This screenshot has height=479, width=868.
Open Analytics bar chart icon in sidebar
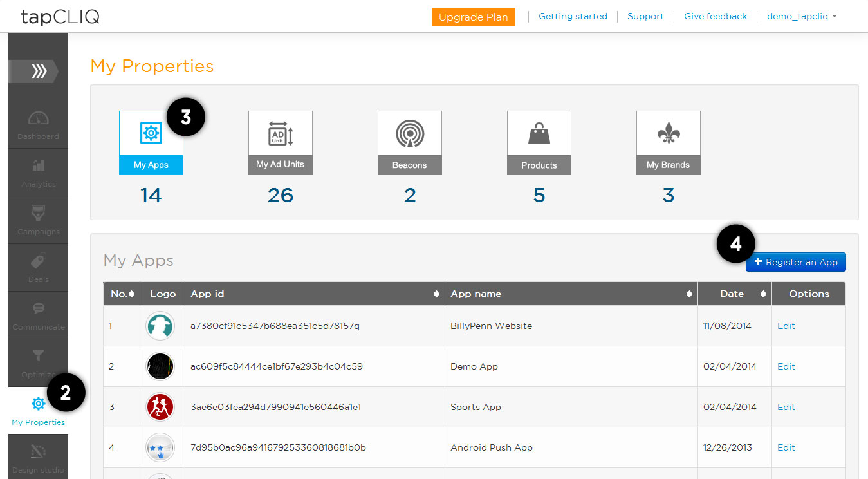(x=39, y=165)
